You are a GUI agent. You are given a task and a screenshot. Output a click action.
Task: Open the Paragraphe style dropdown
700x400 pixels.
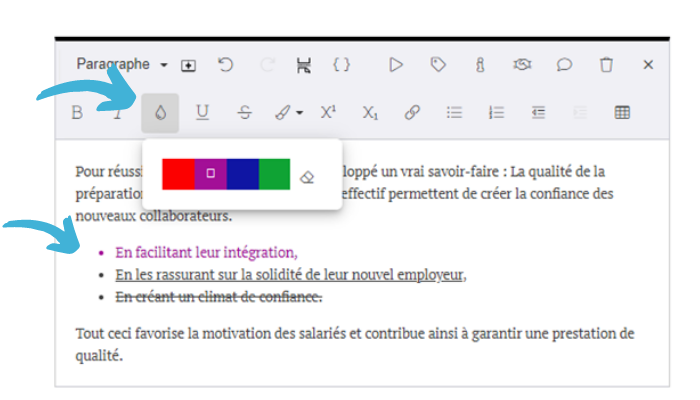[121, 64]
